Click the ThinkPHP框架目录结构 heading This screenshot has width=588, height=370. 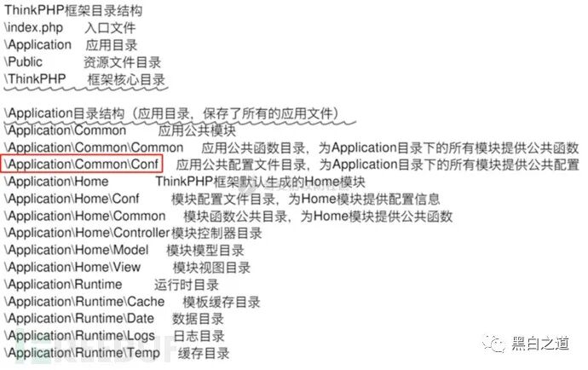pos(73,10)
